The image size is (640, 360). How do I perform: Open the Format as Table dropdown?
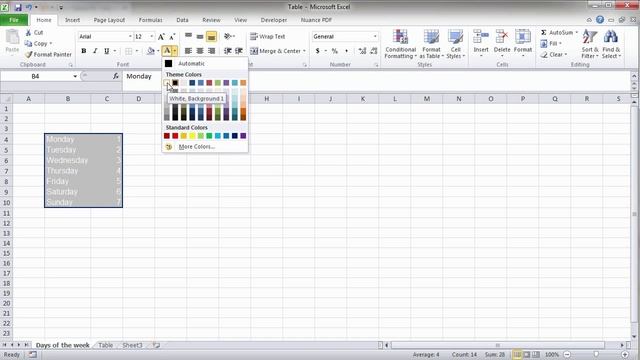pyautogui.click(x=431, y=44)
